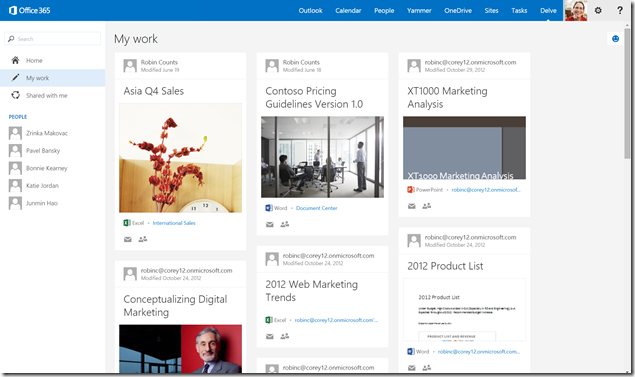The image size is (635, 377).
Task: Open OneDrive from the top navigation
Action: click(458, 11)
